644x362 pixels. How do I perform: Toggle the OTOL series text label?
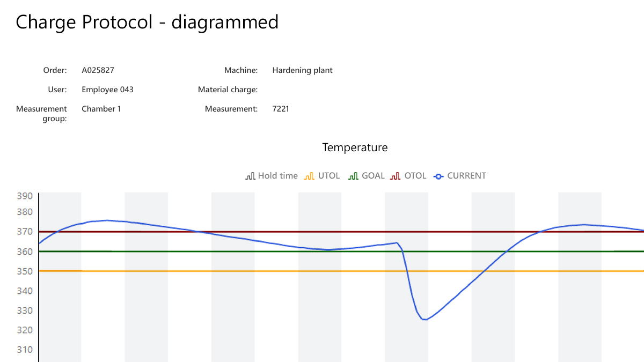click(415, 175)
